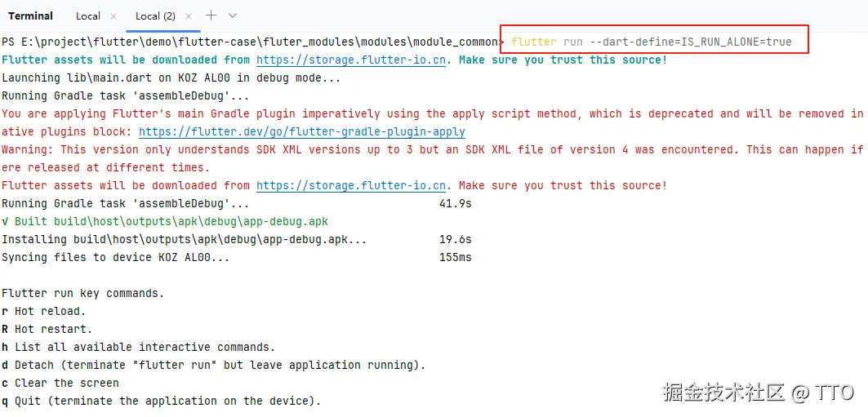Click 'h List all available interactive commands' line
Screen dimensions: 868x417
pyautogui.click(x=138, y=348)
